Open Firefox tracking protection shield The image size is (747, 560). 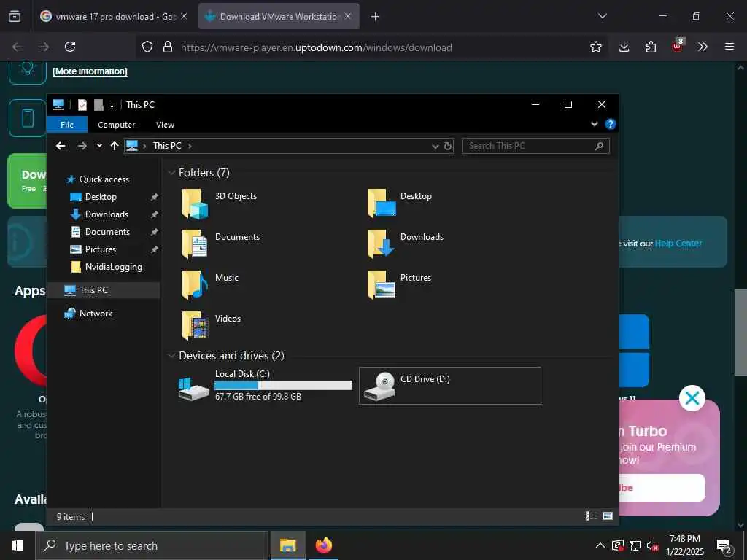point(147,47)
